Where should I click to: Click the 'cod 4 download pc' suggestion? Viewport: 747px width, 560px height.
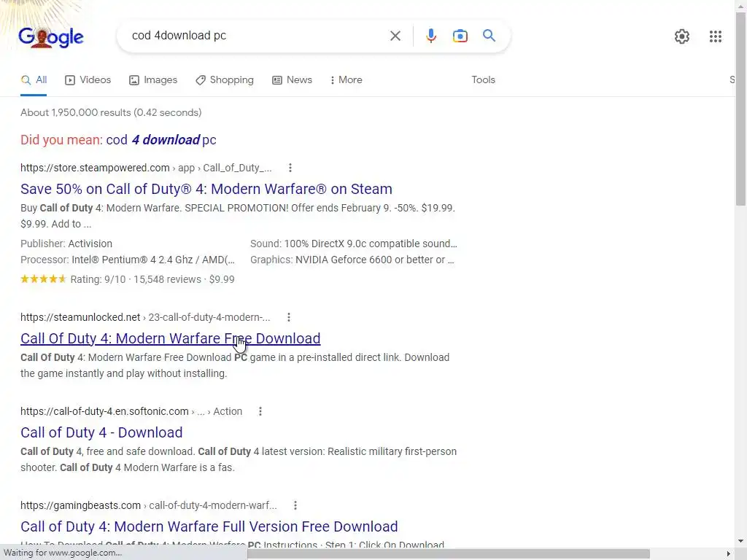tap(161, 140)
